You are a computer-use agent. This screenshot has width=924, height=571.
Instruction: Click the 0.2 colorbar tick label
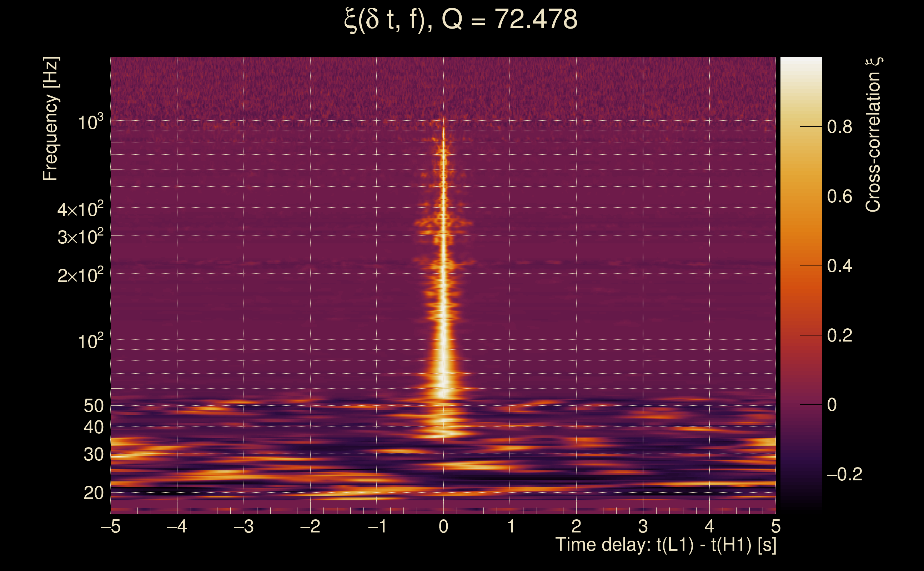coord(839,336)
